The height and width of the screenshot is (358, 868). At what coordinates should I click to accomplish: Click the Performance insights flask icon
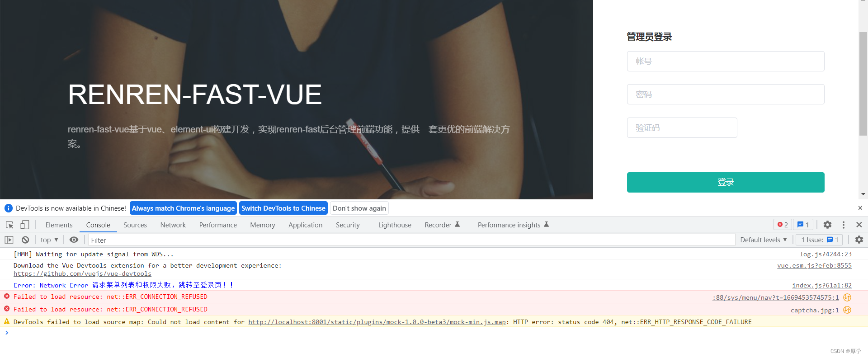[546, 225]
